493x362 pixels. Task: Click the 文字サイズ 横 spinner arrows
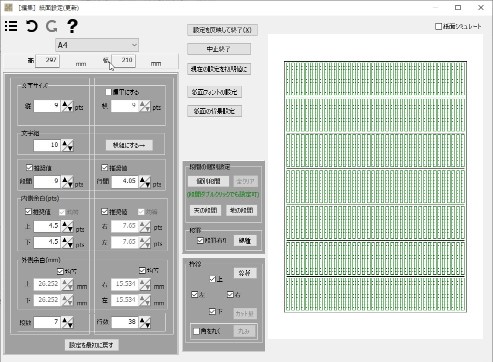pos(145,106)
